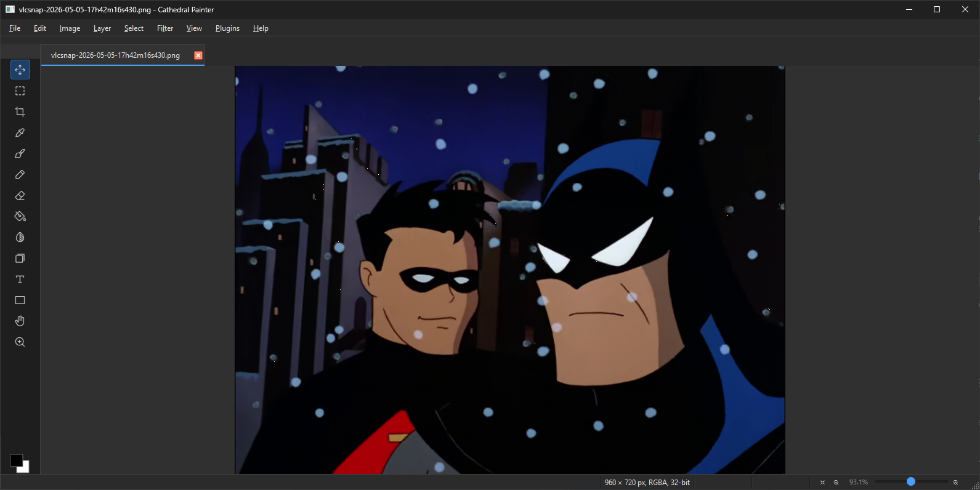The height and width of the screenshot is (490, 980).
Task: Click the zoom slider handle
Action: [x=911, y=481]
